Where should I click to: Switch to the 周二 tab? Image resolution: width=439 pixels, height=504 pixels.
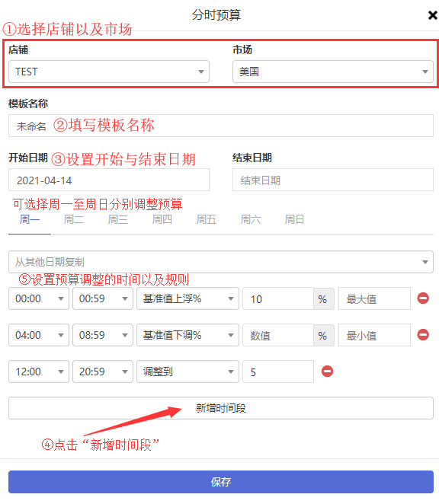coord(74,220)
